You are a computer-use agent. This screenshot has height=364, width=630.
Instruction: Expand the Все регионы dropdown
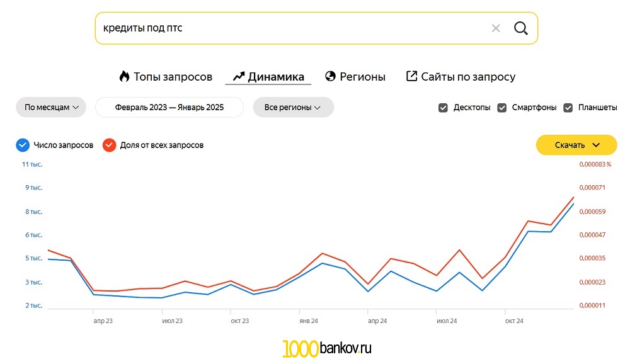tap(293, 107)
